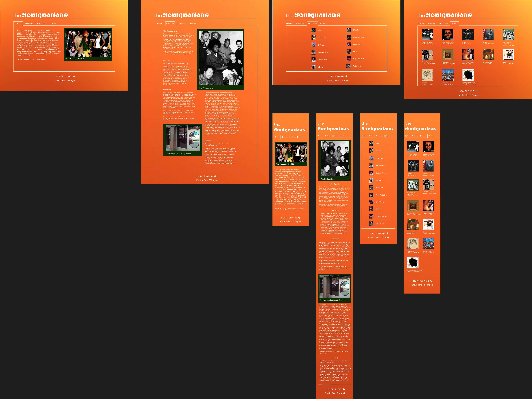
Task: Switch to the History tab
Action: point(29,23)
